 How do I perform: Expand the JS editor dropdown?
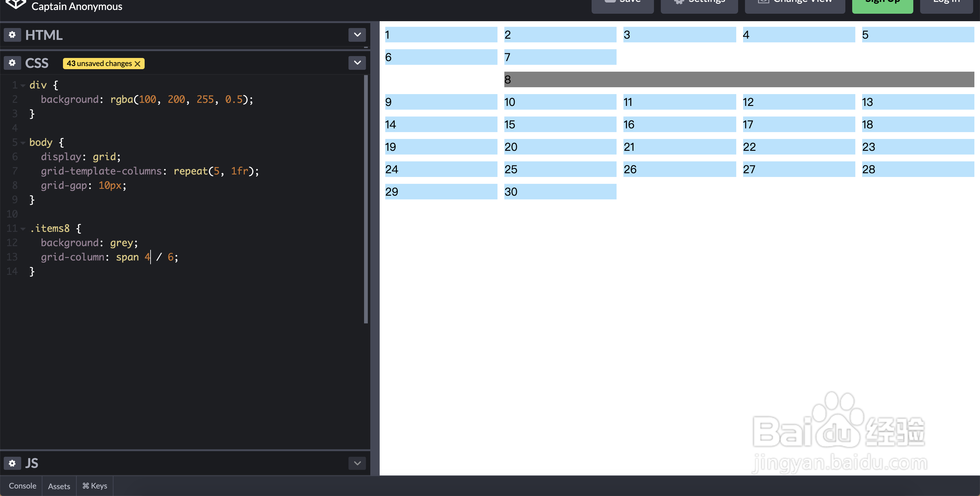point(357,463)
